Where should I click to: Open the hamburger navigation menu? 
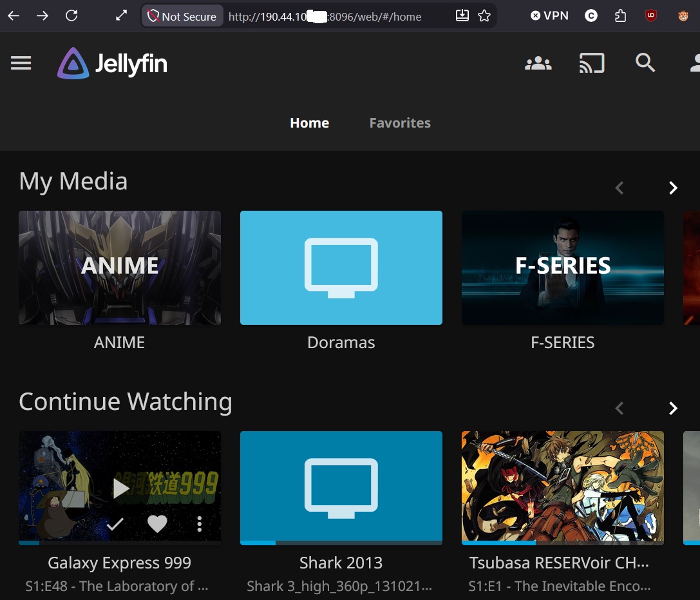click(21, 63)
